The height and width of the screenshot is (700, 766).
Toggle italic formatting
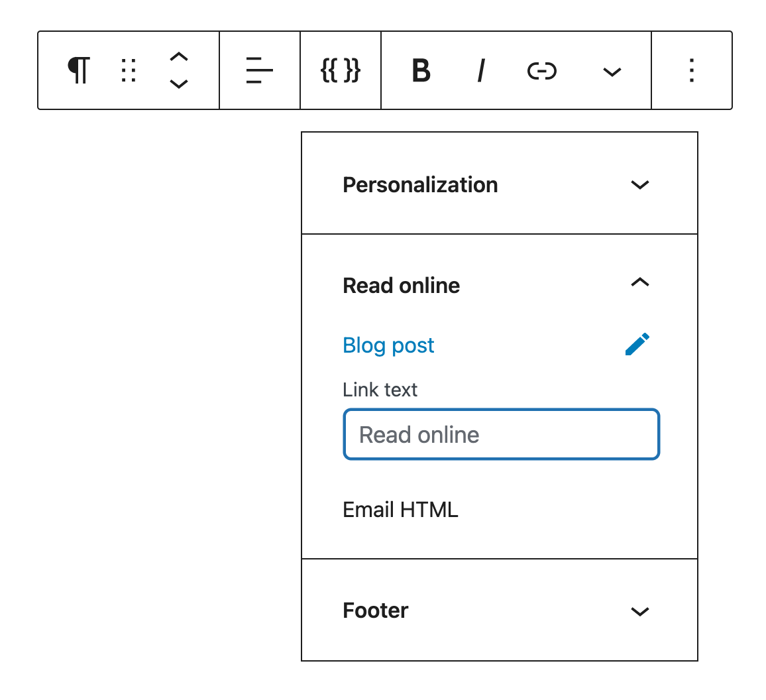(x=481, y=70)
